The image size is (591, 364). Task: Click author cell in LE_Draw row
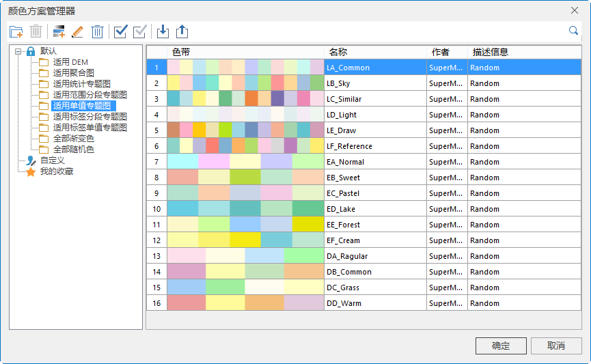point(445,130)
